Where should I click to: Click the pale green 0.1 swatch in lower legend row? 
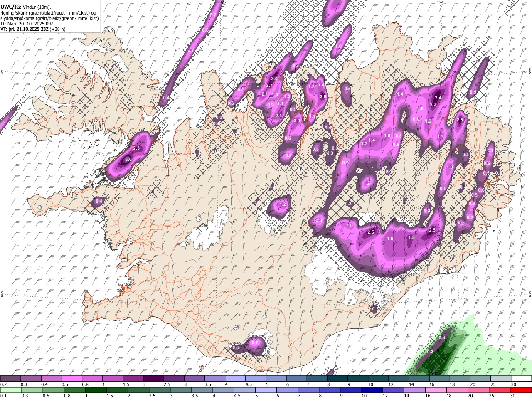point(11,390)
